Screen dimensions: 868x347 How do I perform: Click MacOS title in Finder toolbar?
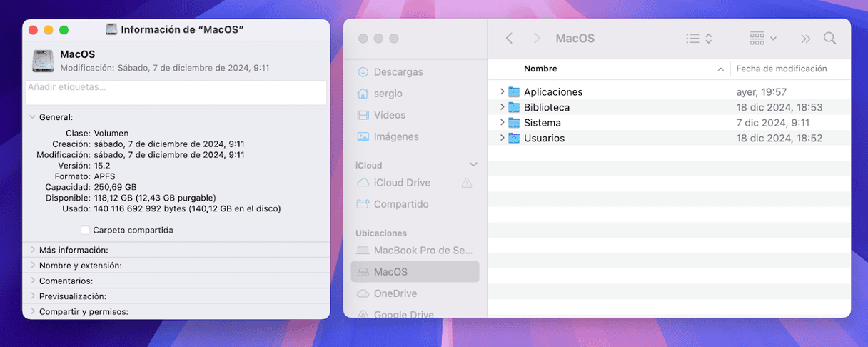click(x=575, y=39)
